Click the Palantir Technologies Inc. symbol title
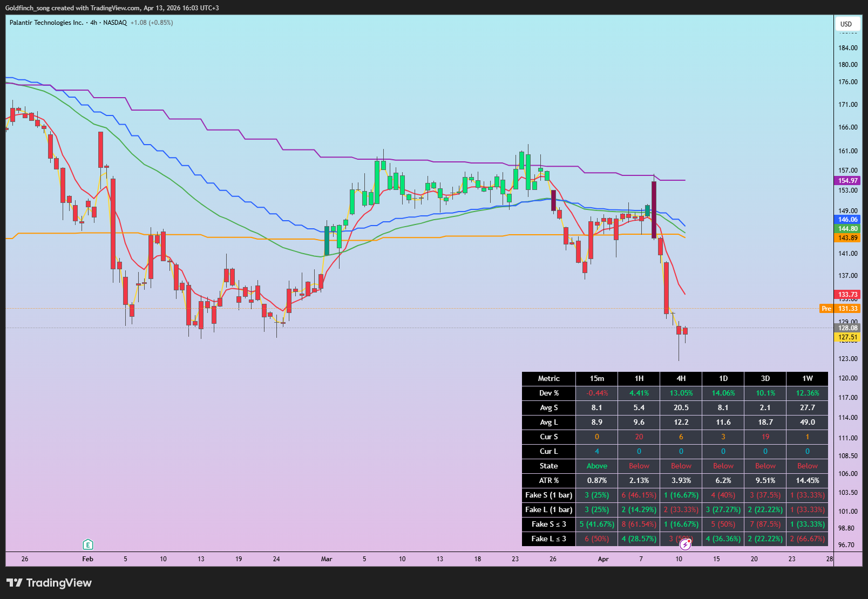The image size is (868, 599). click(x=46, y=23)
